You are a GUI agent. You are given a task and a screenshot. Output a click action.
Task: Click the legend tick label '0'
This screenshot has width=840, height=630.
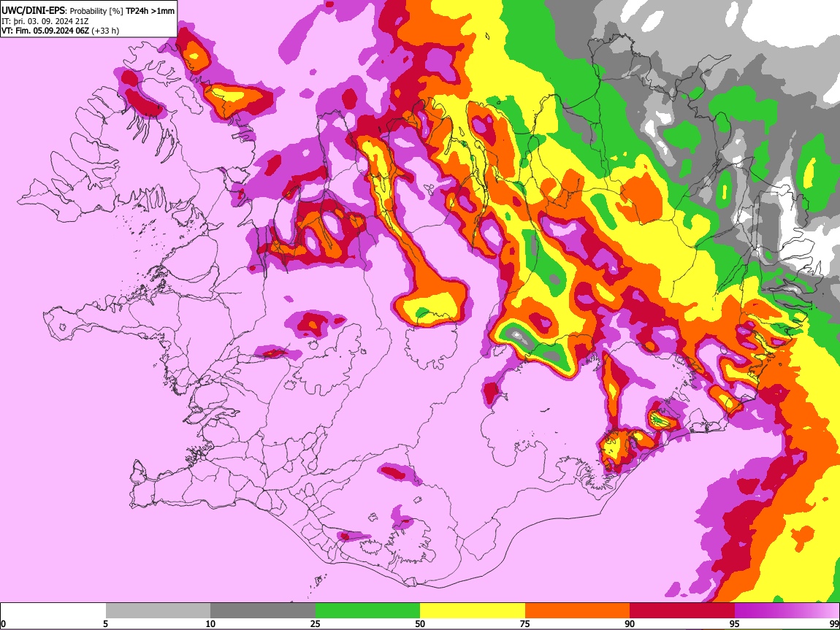3,624
